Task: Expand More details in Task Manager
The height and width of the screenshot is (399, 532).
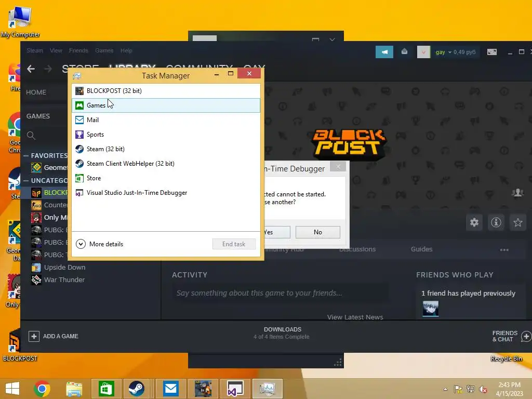Action: 99,244
